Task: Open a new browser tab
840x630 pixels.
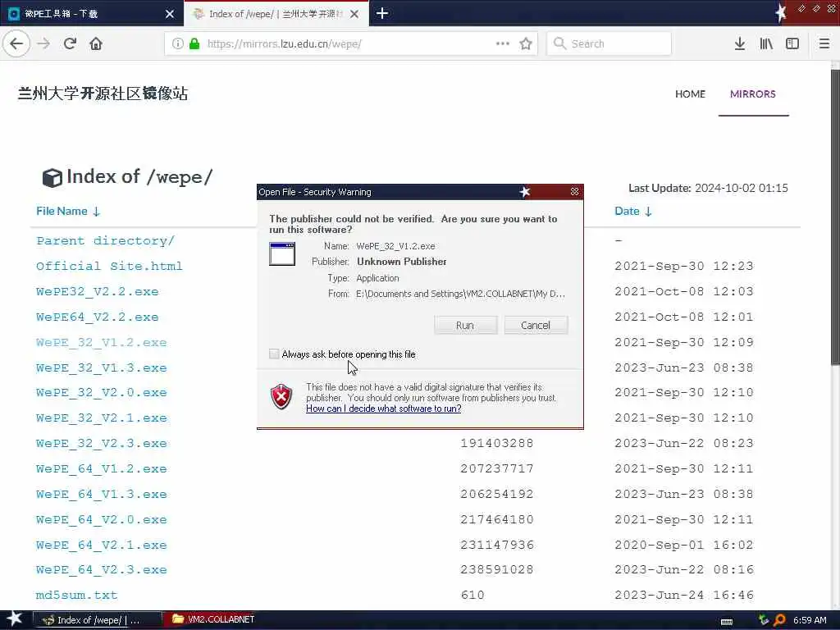Action: [x=382, y=13]
